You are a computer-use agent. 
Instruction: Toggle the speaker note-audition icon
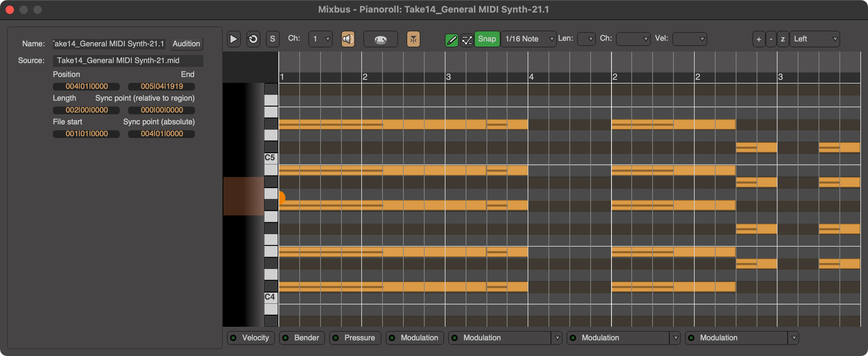(348, 39)
